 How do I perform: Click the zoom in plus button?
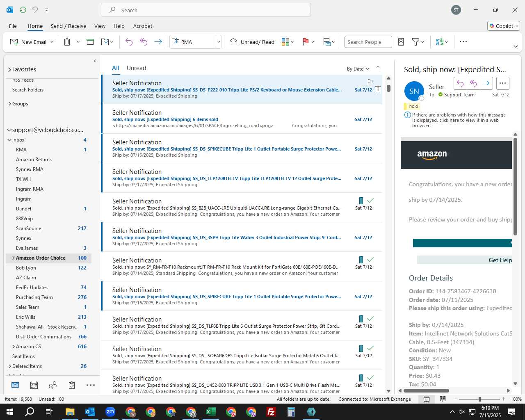coord(503,399)
